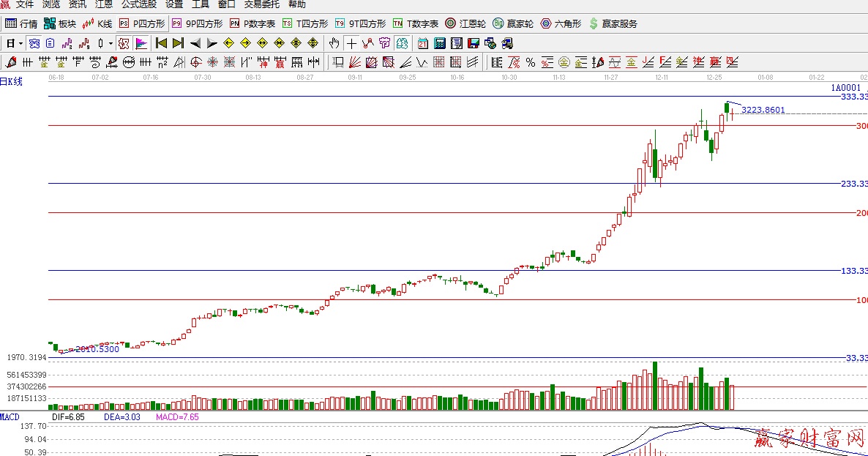
Task: Select the hand pan tool
Action: 334,43
